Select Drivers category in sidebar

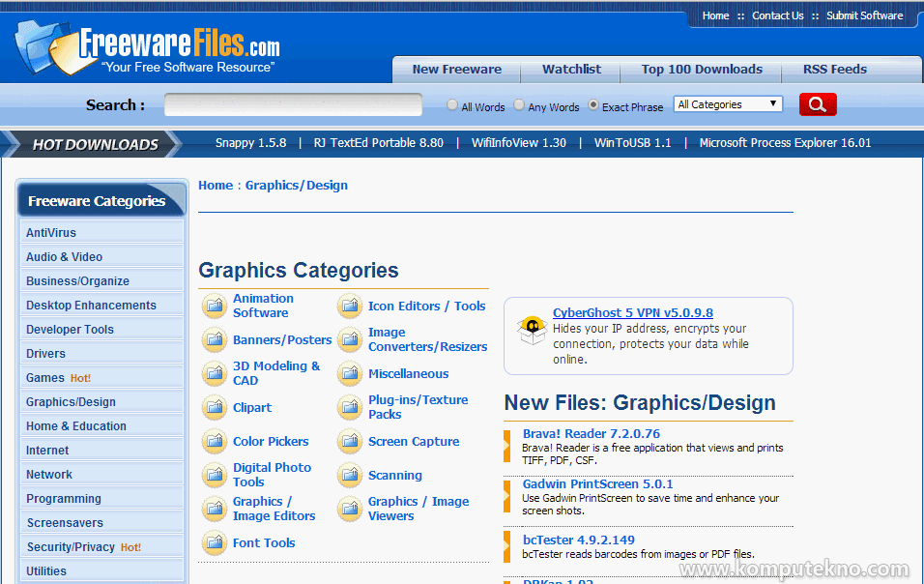[x=101, y=353]
